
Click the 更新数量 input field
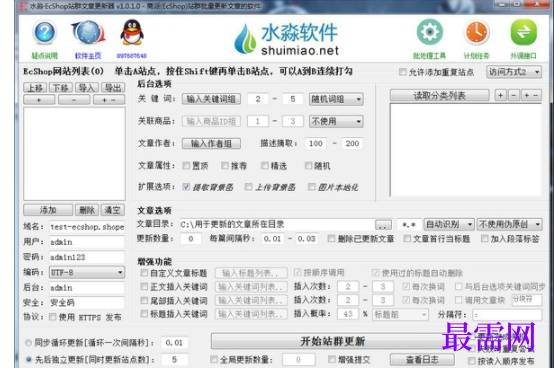coord(191,239)
